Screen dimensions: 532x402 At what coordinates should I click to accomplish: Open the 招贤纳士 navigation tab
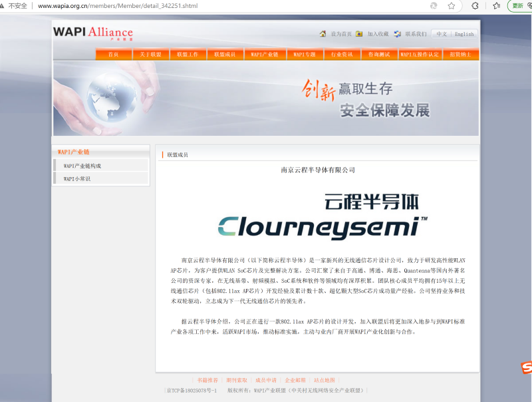click(460, 55)
